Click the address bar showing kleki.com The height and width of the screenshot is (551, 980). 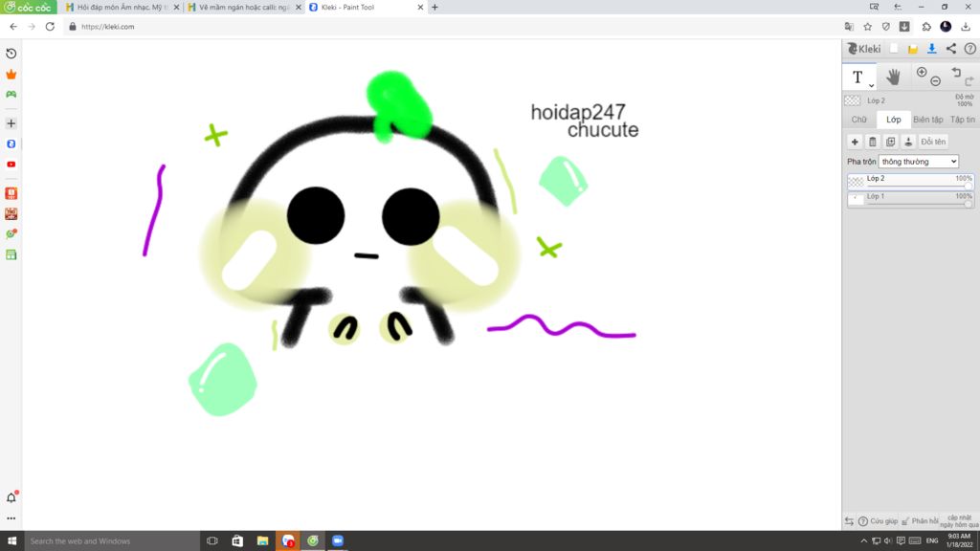tap(450, 27)
